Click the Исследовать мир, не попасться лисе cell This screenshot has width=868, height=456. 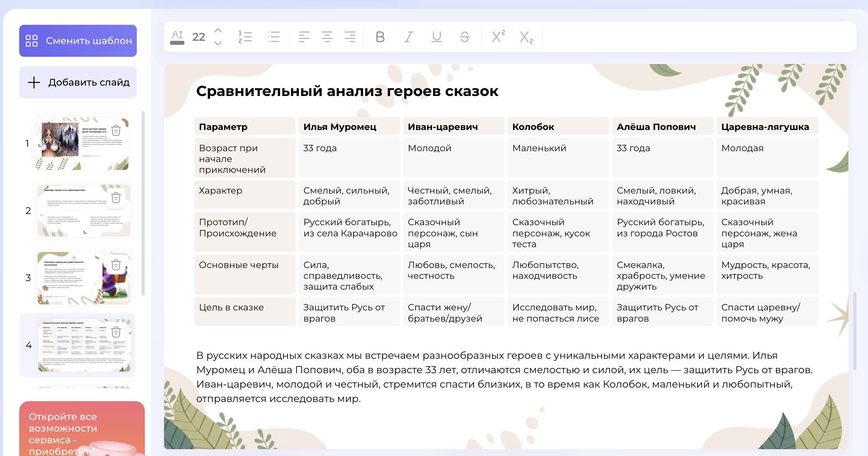point(558,312)
